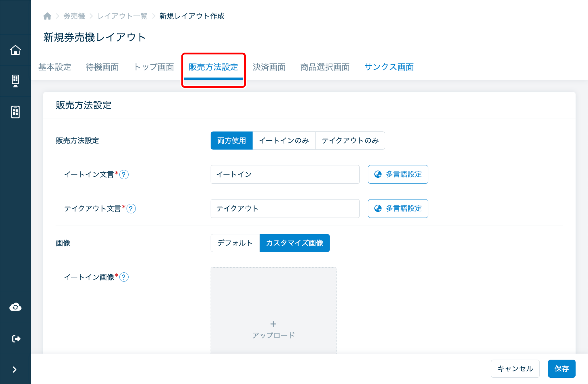The image size is (588, 384).
Task: Click the sidebar home icon
Action: 16,50
